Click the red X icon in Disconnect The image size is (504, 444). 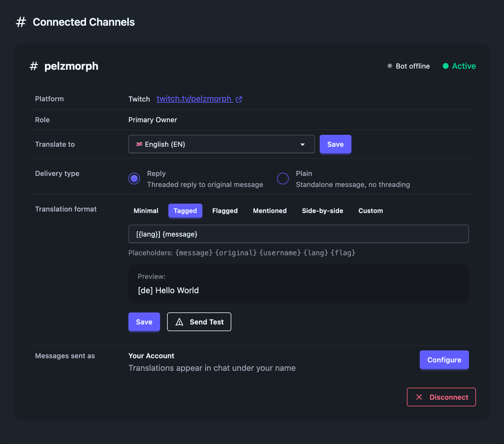click(419, 397)
